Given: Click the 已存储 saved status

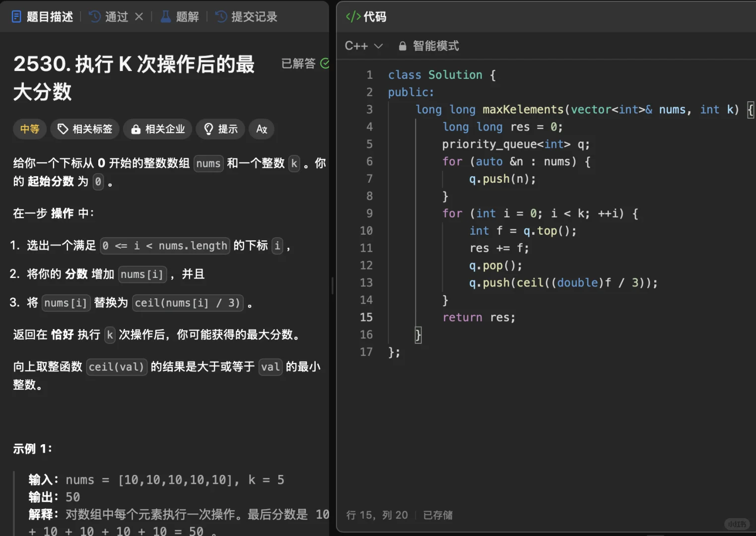Looking at the screenshot, I should [438, 515].
